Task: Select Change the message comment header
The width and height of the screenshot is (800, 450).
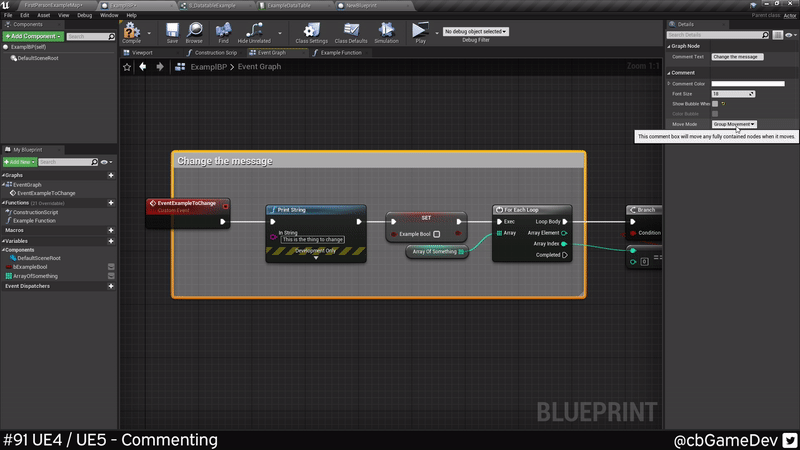Action: click(379, 161)
